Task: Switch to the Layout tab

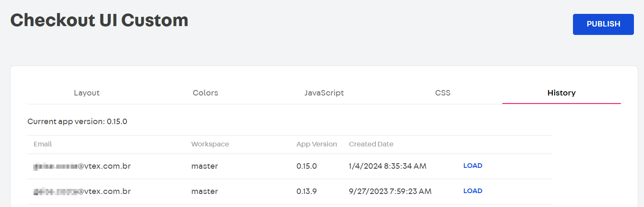Action: click(x=87, y=93)
